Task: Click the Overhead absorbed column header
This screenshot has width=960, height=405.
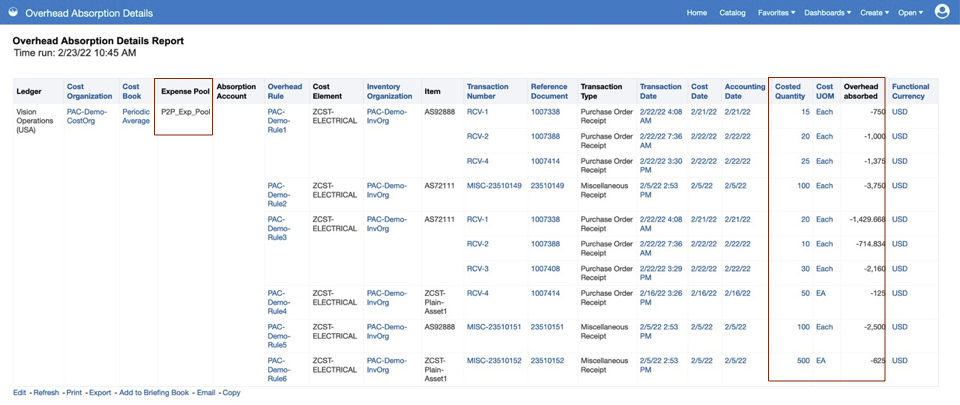Action: pos(861,91)
